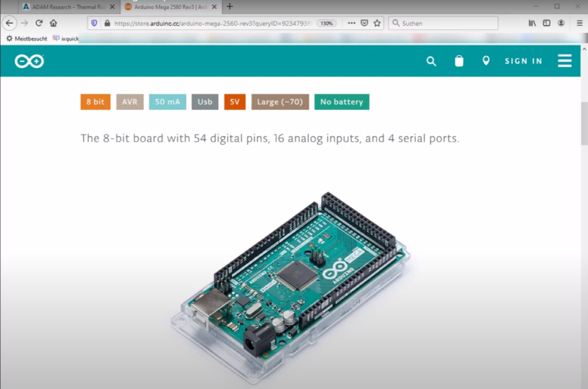Go back with the browser back arrow

click(x=9, y=24)
